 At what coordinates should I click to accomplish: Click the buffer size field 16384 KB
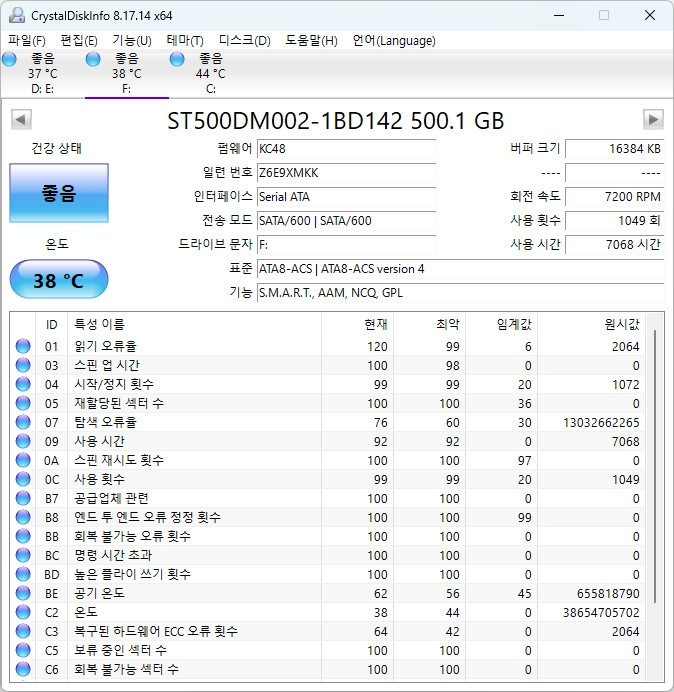[614, 149]
